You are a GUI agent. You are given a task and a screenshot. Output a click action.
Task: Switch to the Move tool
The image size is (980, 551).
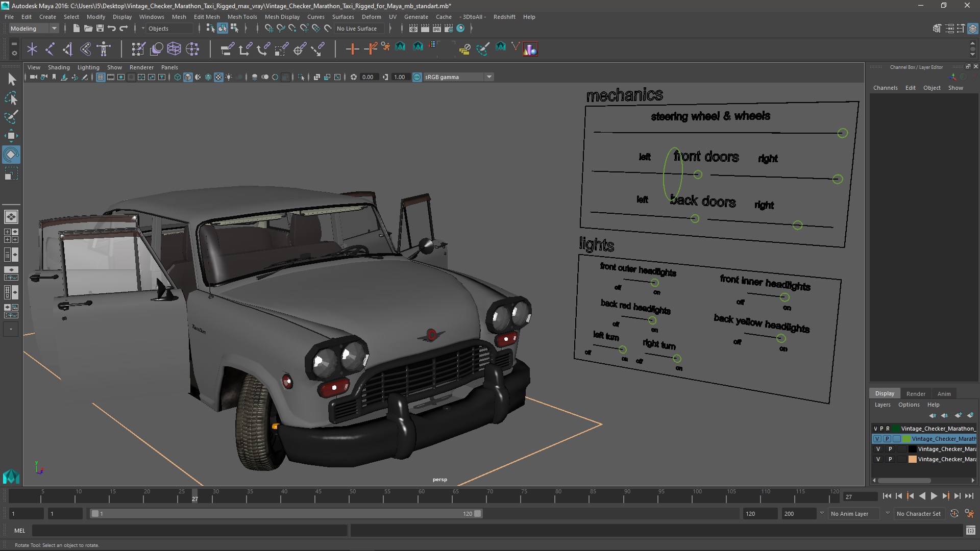click(x=11, y=136)
